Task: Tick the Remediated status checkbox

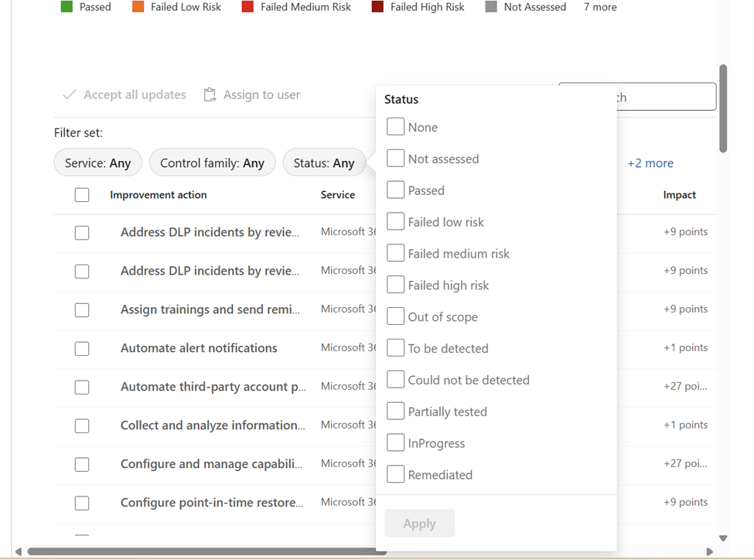Action: (x=395, y=474)
